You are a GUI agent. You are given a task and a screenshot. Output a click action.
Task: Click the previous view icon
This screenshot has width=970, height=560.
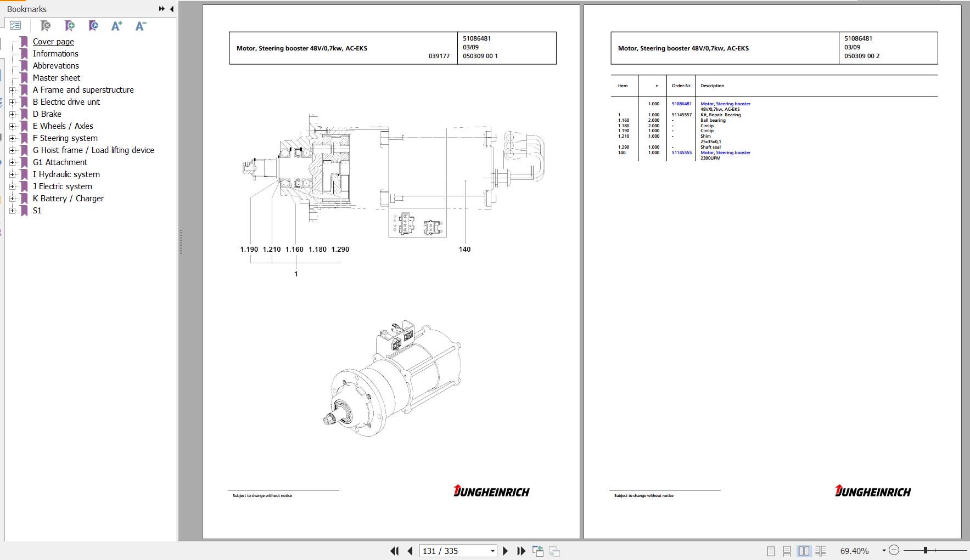tap(538, 551)
